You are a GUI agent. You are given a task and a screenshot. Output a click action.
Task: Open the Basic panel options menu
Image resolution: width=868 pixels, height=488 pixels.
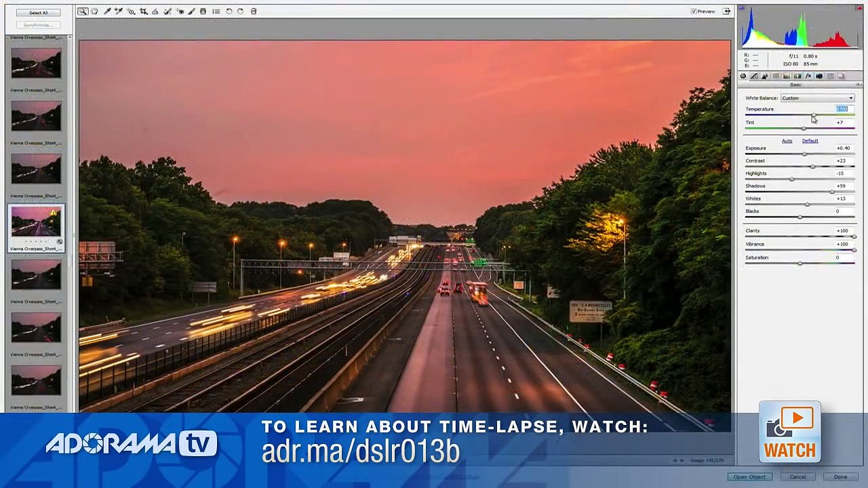tap(859, 85)
